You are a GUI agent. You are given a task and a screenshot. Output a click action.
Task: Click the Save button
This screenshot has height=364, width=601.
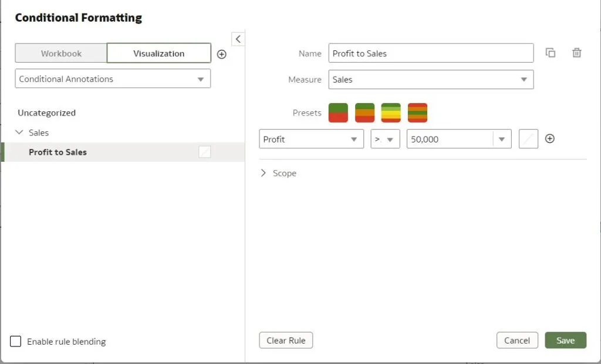pyautogui.click(x=565, y=341)
